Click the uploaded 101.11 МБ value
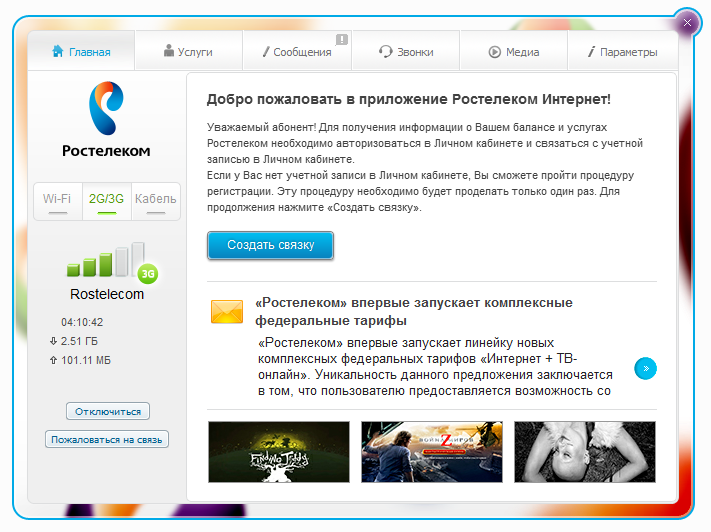 pyautogui.click(x=86, y=360)
